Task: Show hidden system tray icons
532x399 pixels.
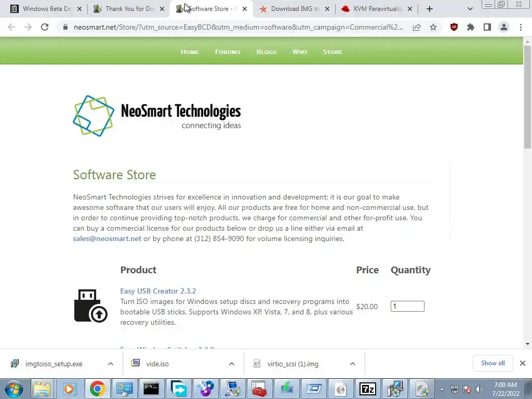Action: [442, 389]
